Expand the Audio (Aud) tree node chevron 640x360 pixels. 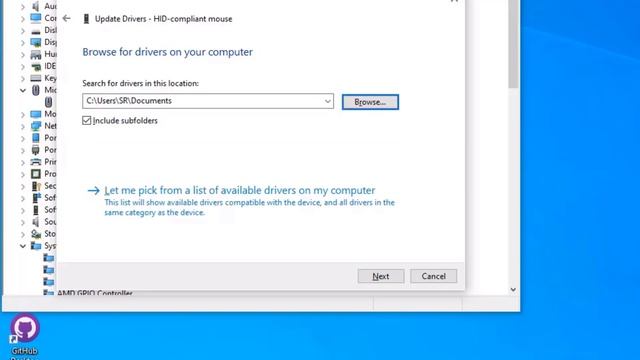(x=23, y=7)
